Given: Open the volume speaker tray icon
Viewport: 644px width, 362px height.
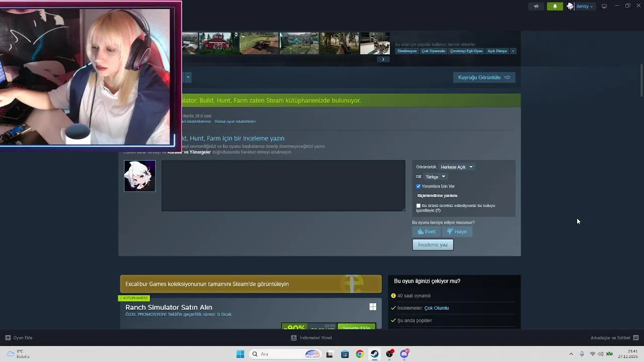Looking at the screenshot, I should (600, 354).
